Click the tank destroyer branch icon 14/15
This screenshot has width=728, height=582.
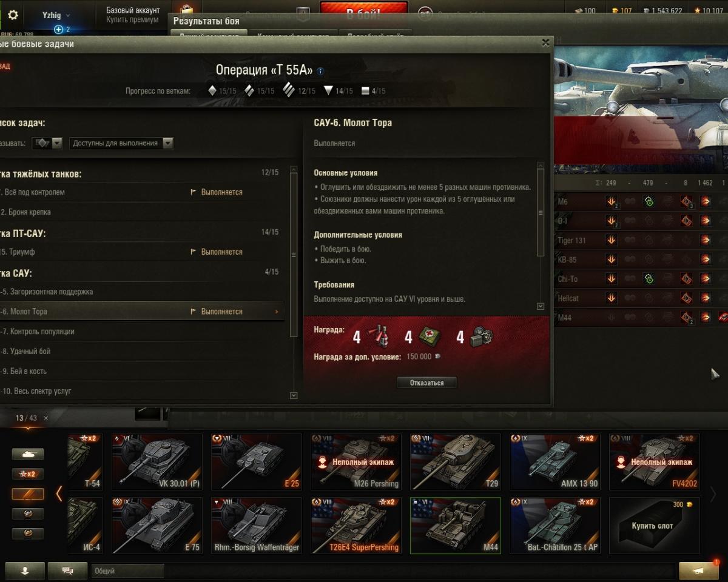[x=328, y=91]
